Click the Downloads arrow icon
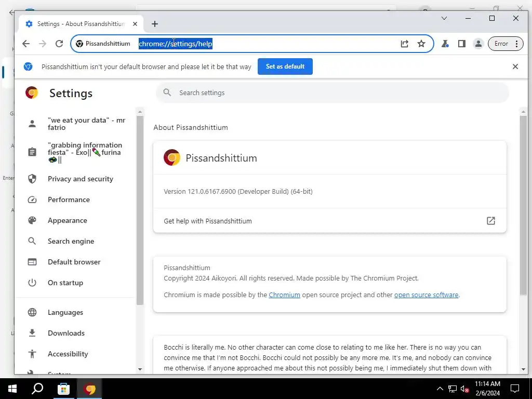 [32, 333]
